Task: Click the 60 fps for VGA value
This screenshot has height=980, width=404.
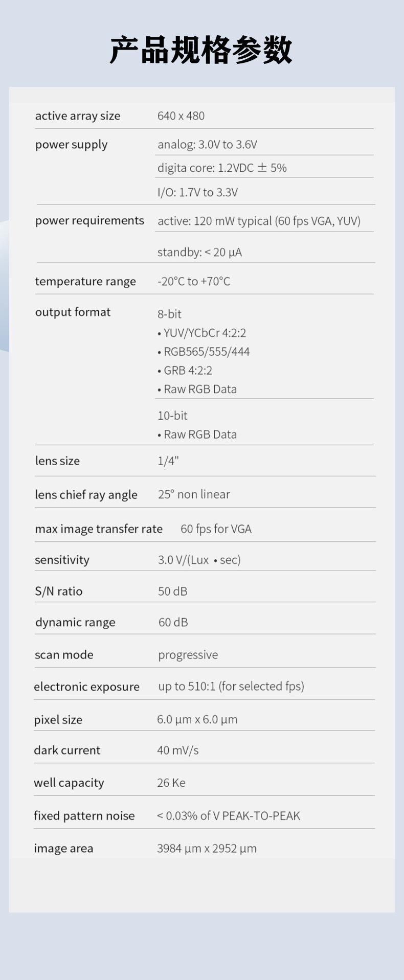Action: (x=216, y=529)
